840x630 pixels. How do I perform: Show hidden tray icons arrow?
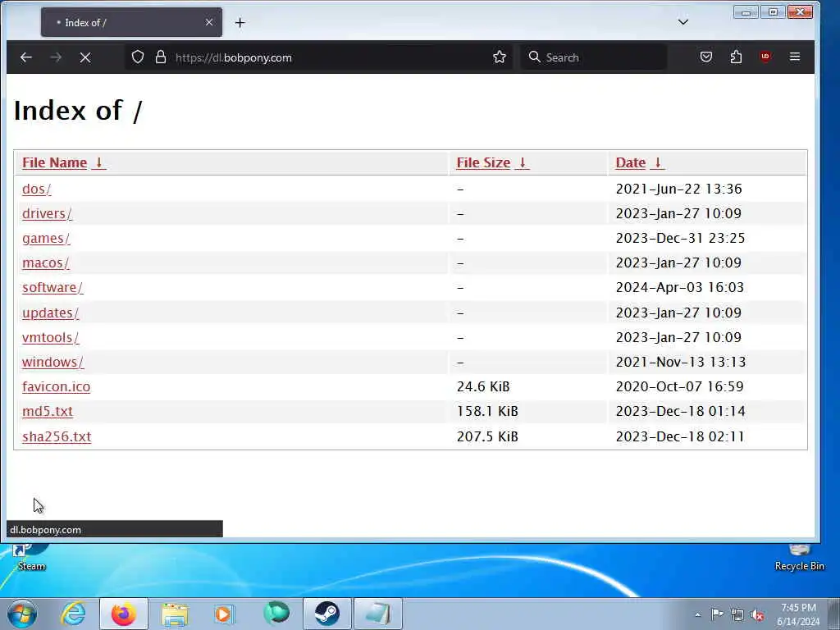(697, 614)
